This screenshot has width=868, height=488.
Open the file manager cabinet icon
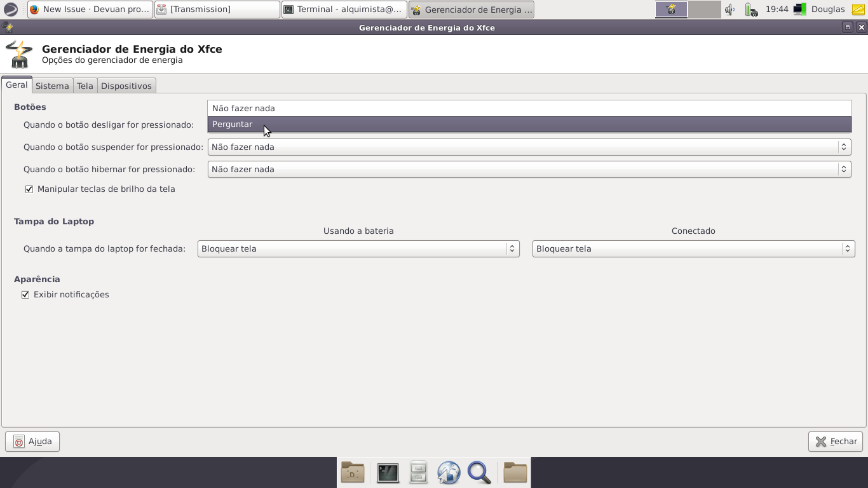pos(418,473)
